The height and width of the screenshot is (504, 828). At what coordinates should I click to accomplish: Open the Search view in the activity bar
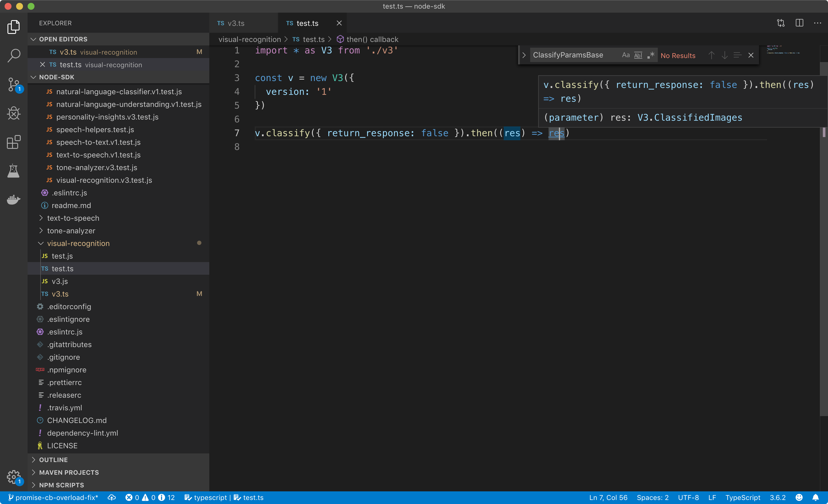tap(14, 55)
